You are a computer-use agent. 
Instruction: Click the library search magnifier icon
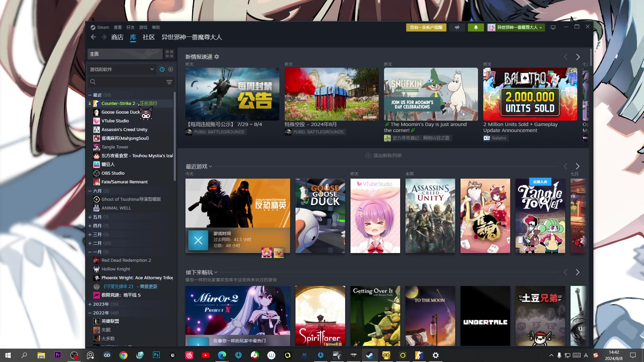pyautogui.click(x=93, y=82)
